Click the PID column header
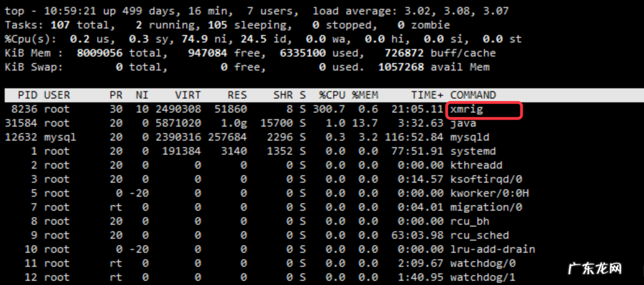Screen dimensions: 644x285 (27, 95)
